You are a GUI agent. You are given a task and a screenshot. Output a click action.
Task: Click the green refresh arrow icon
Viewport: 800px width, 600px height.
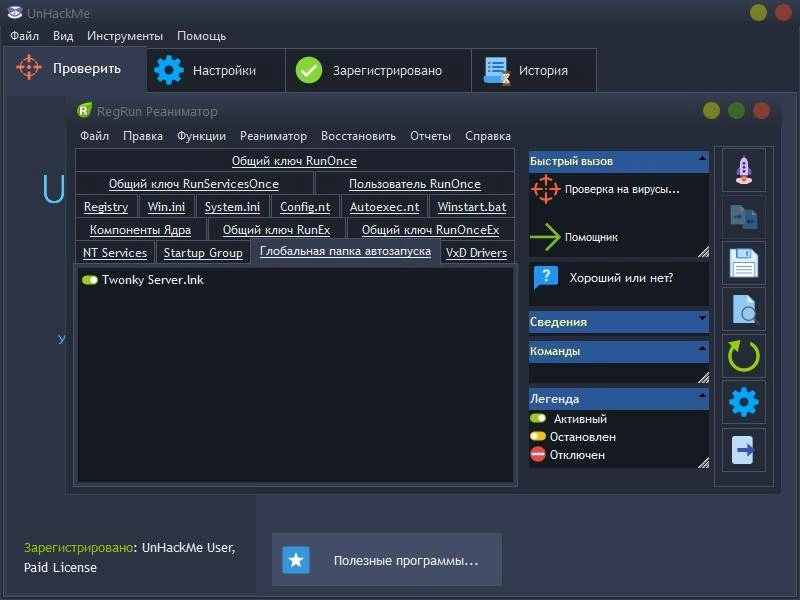(743, 356)
